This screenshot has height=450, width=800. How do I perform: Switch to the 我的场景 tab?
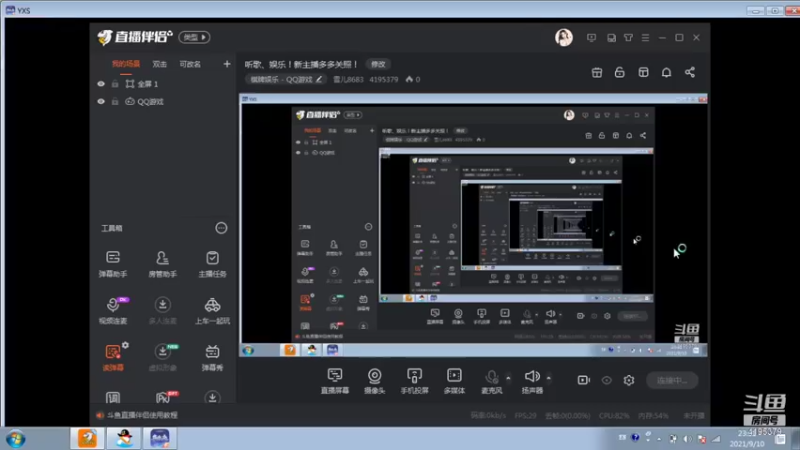click(x=126, y=64)
